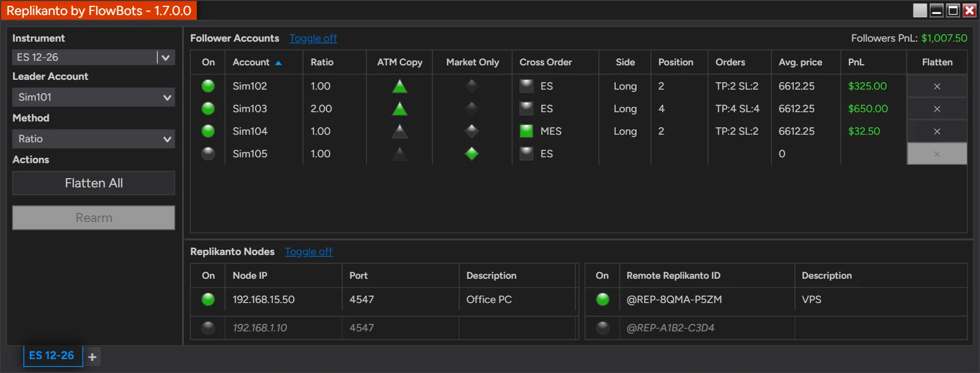Toggle Cross Order checkbox for Sim105
This screenshot has height=373, width=980.
(x=526, y=154)
